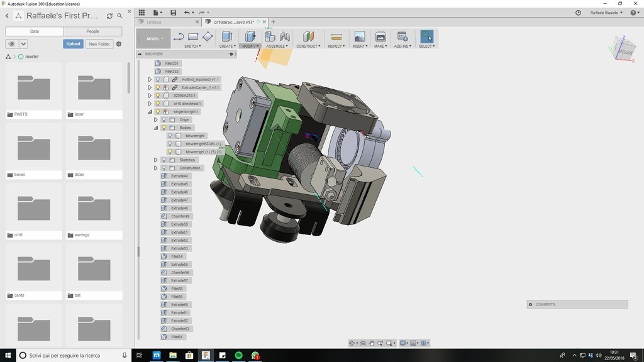Viewport: 644px width, 362px height.
Task: Open the filter dropdown arrow beside Upload
Action: (23, 44)
